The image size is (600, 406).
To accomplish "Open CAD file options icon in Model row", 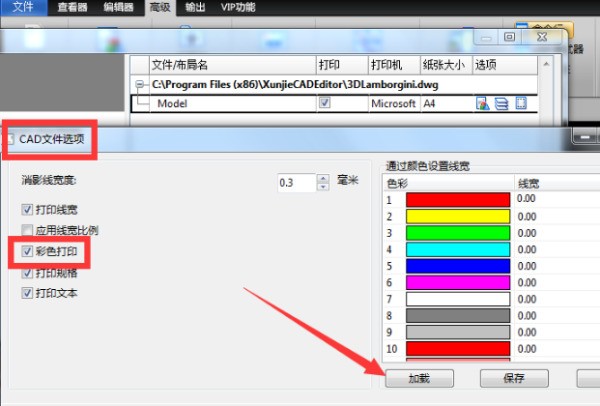I will coord(482,103).
